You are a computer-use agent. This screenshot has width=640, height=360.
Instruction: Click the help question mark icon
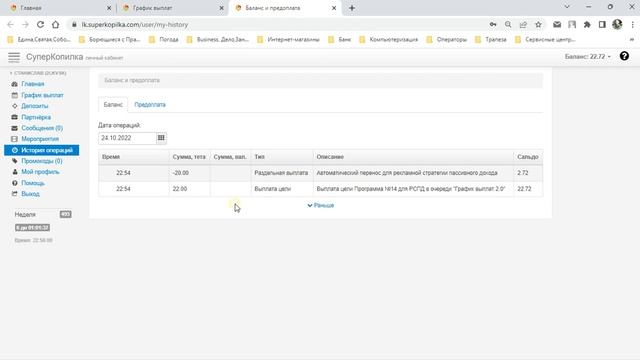624,56
